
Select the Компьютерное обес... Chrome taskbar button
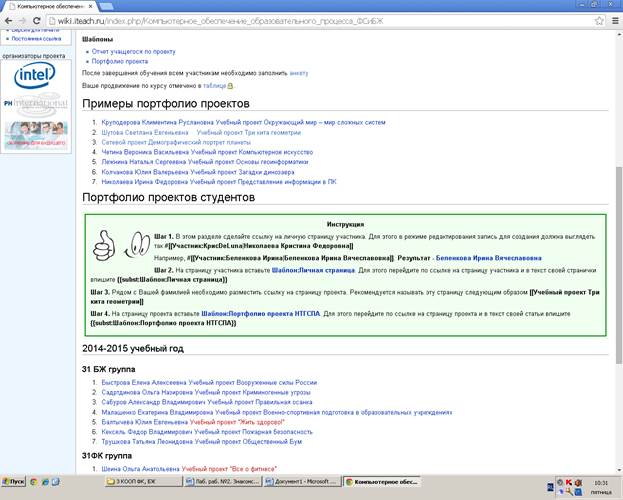coord(382,482)
